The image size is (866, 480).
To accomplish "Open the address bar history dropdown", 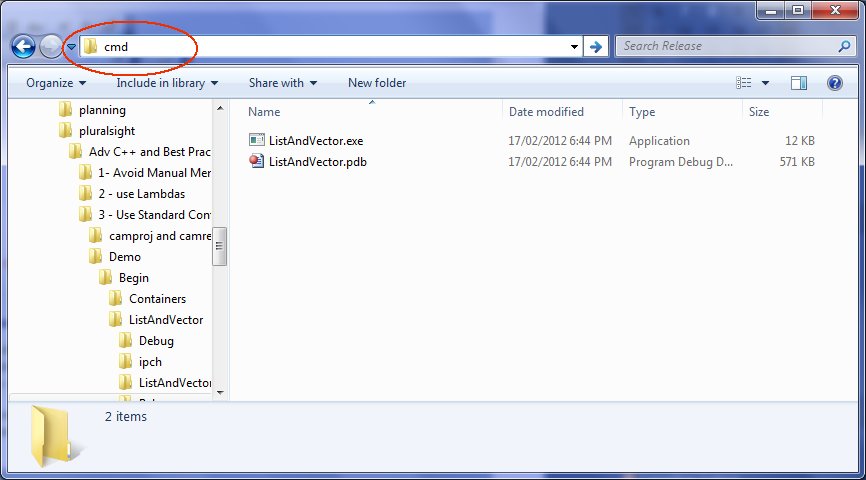I will pos(574,47).
